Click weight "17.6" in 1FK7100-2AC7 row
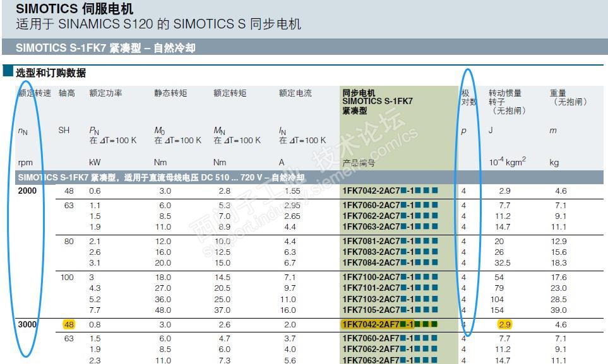608x364 pixels. (559, 277)
